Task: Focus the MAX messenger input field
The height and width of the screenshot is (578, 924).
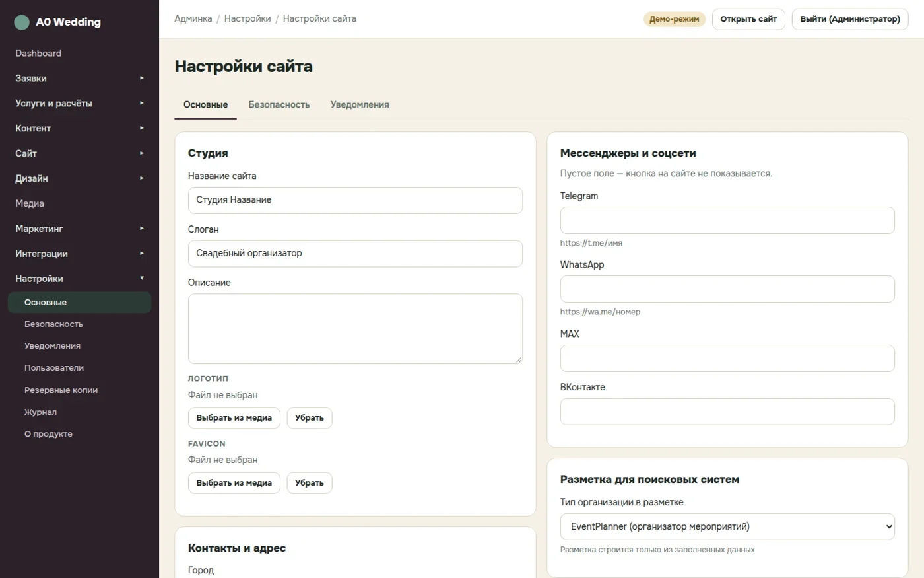Action: [727, 358]
